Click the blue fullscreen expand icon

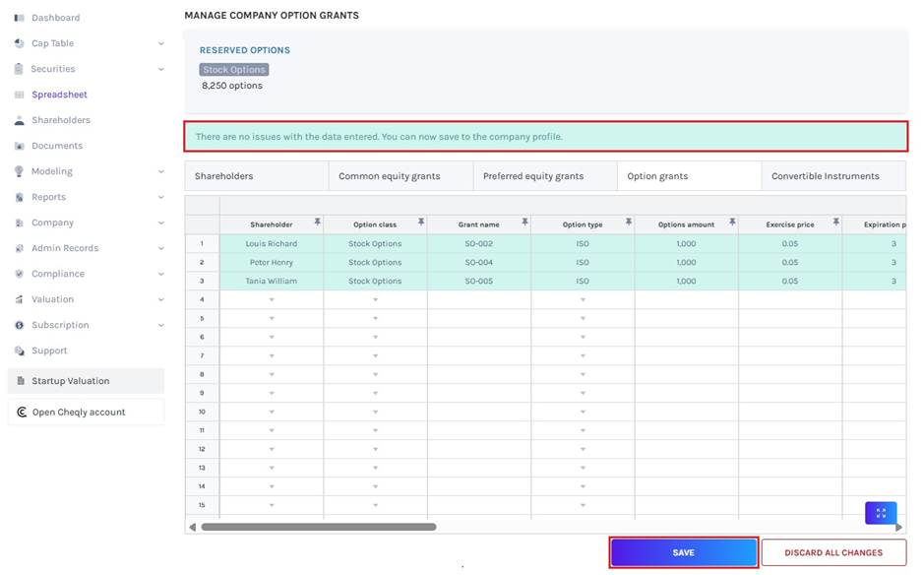[x=881, y=513]
